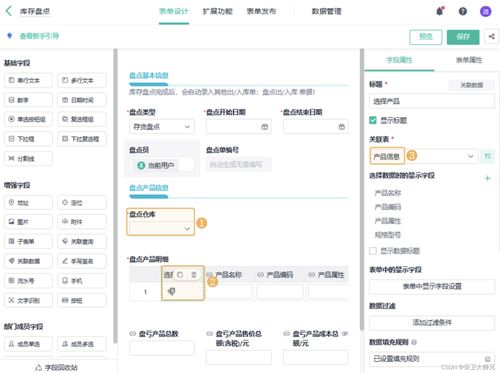
Task: Open the 盘点仓库 dropdown
Action: click(x=161, y=228)
